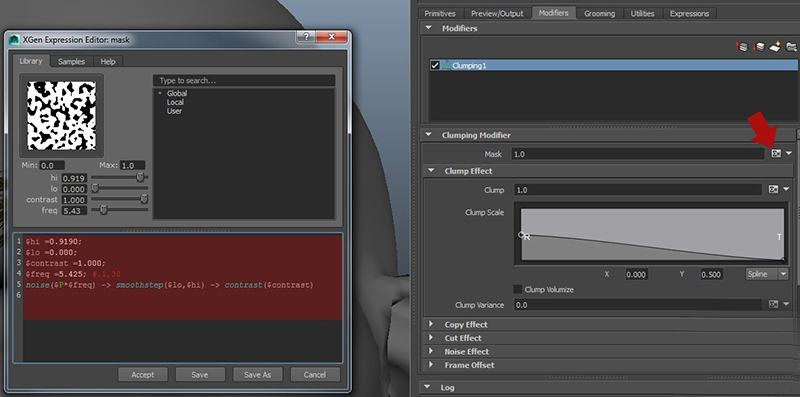The width and height of the screenshot is (800, 397).
Task: Switch to the Grooming tab
Action: point(599,13)
